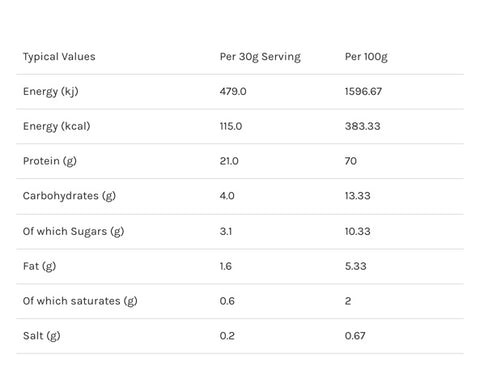The width and height of the screenshot is (480, 371).
Task: Click the 383.33 kcal value
Action: (x=362, y=126)
